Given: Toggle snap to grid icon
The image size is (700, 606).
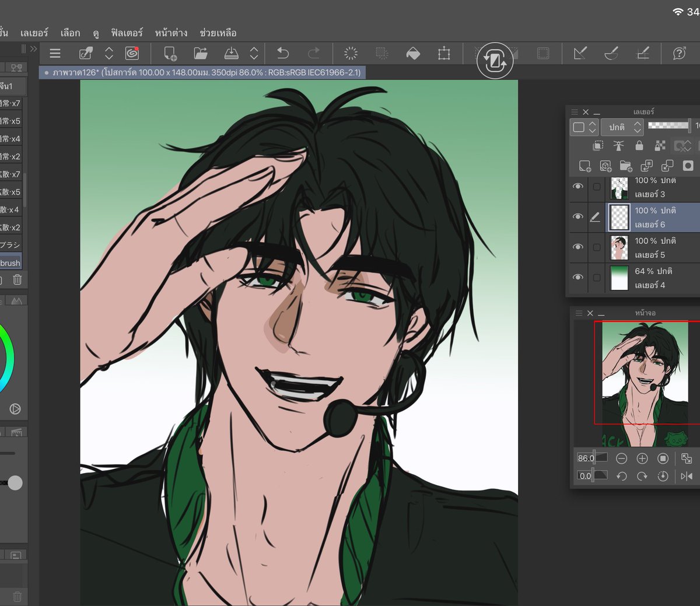Looking at the screenshot, I should (x=643, y=54).
